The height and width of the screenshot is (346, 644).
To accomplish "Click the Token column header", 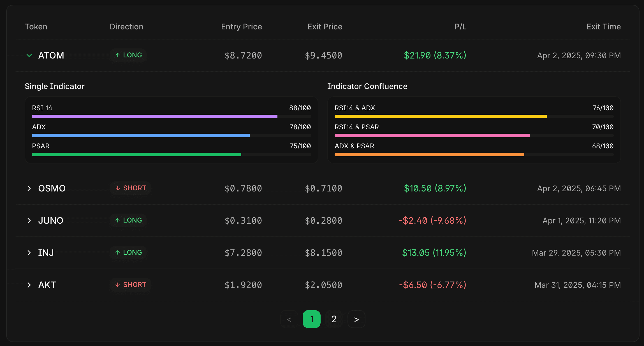I will click(x=36, y=27).
